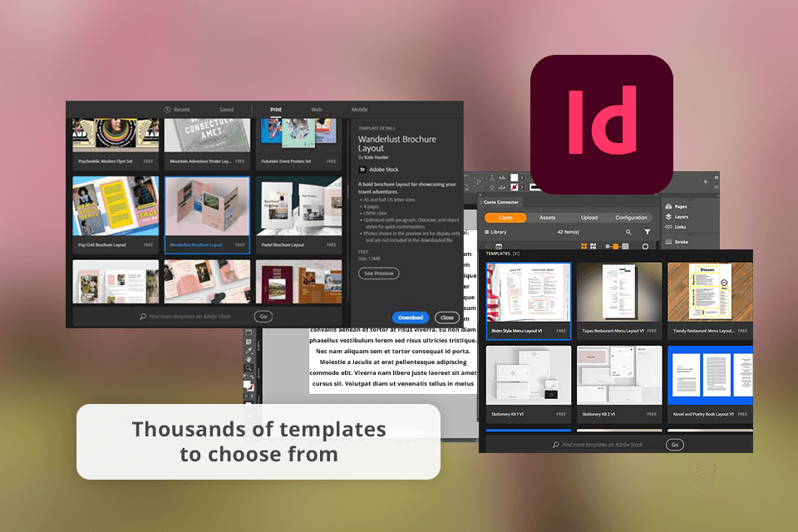Select Bistro Style Menu Layout V1 template

click(529, 300)
